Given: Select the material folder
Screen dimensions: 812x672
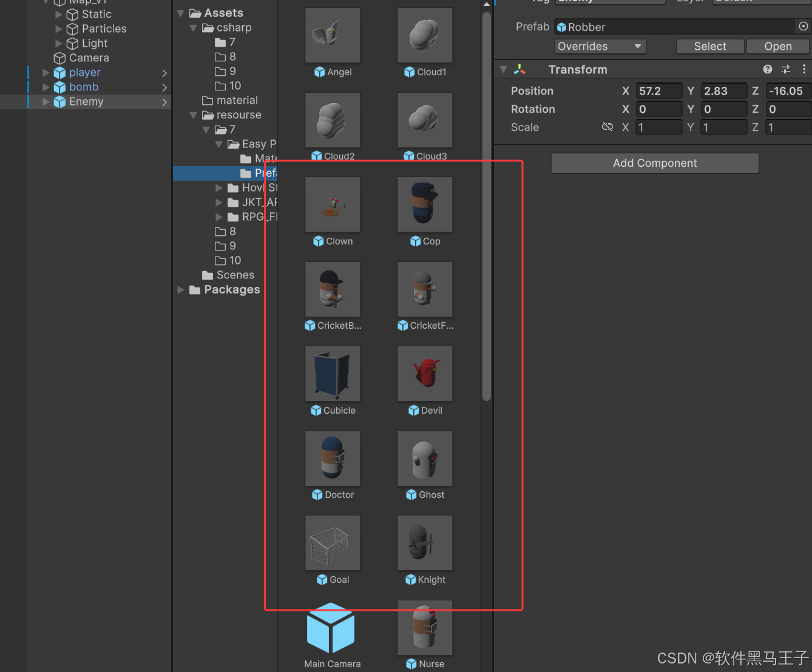Looking at the screenshot, I should point(230,100).
